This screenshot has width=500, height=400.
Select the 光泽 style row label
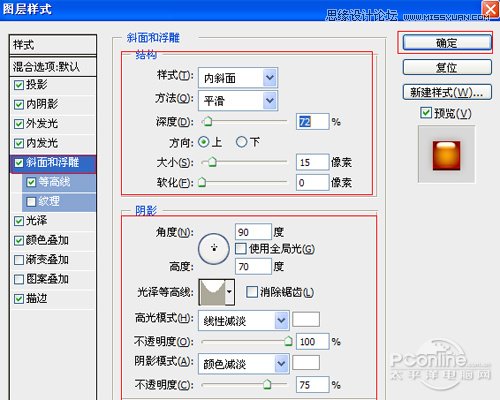click(x=36, y=220)
